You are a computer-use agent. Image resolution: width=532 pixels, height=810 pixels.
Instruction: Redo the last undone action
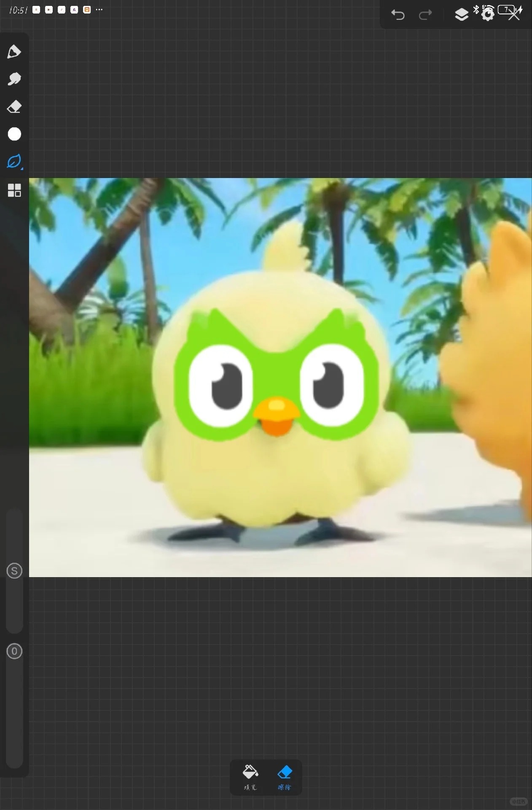point(425,15)
